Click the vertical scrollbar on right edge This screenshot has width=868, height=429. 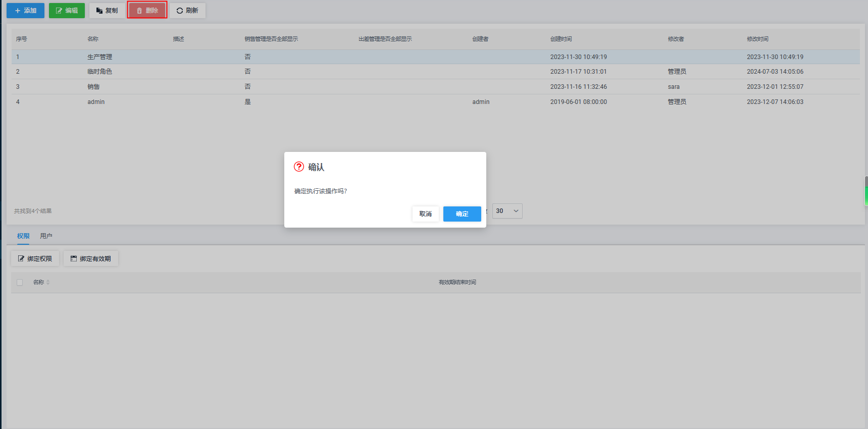point(865,191)
